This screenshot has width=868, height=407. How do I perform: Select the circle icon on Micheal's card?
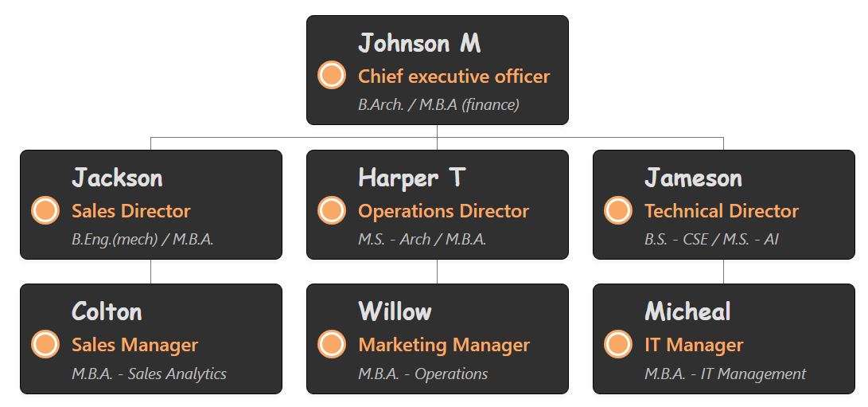[x=618, y=344]
